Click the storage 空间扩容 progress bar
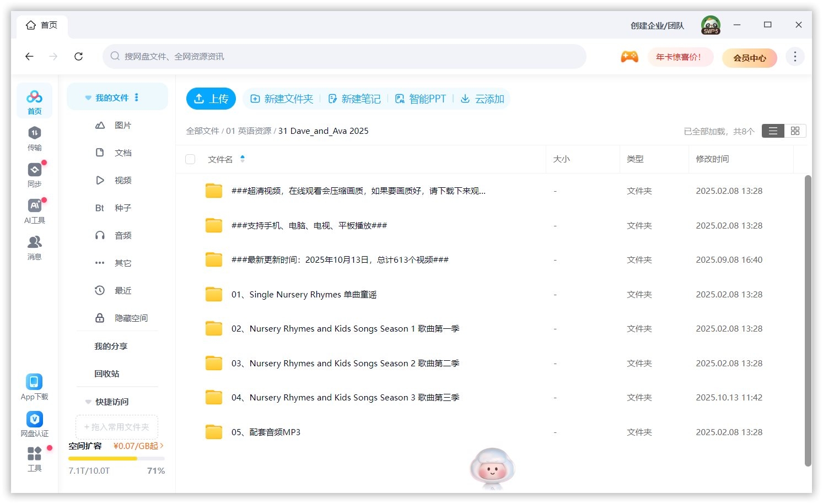 pos(116,458)
